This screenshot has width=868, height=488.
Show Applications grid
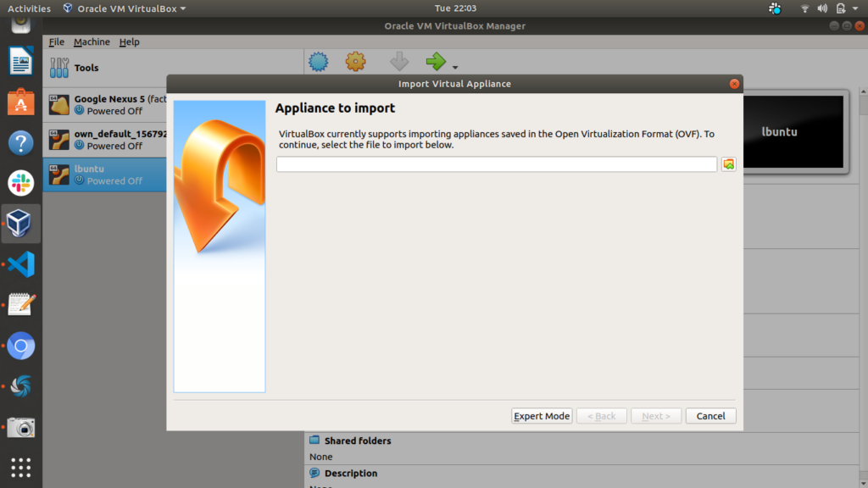[21, 468]
